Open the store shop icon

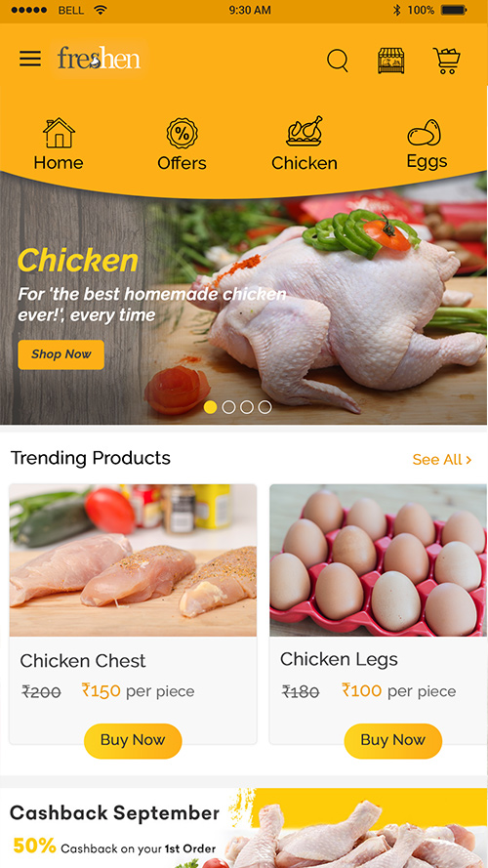point(391,61)
